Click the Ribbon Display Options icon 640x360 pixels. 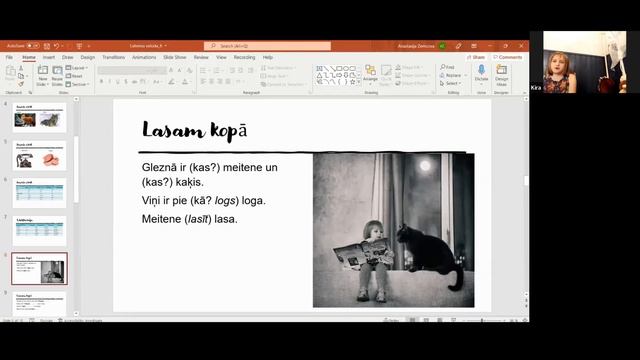point(474,46)
